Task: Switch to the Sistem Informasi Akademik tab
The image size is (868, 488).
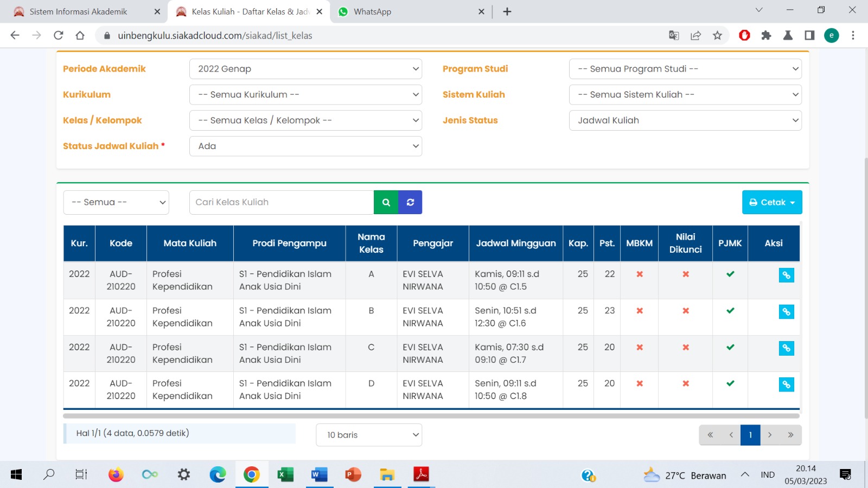Action: click(x=79, y=11)
